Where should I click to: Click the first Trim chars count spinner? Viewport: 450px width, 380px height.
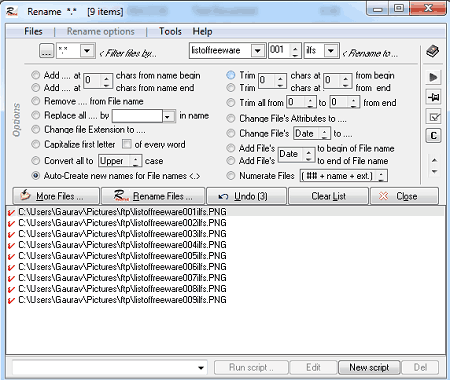point(280,81)
